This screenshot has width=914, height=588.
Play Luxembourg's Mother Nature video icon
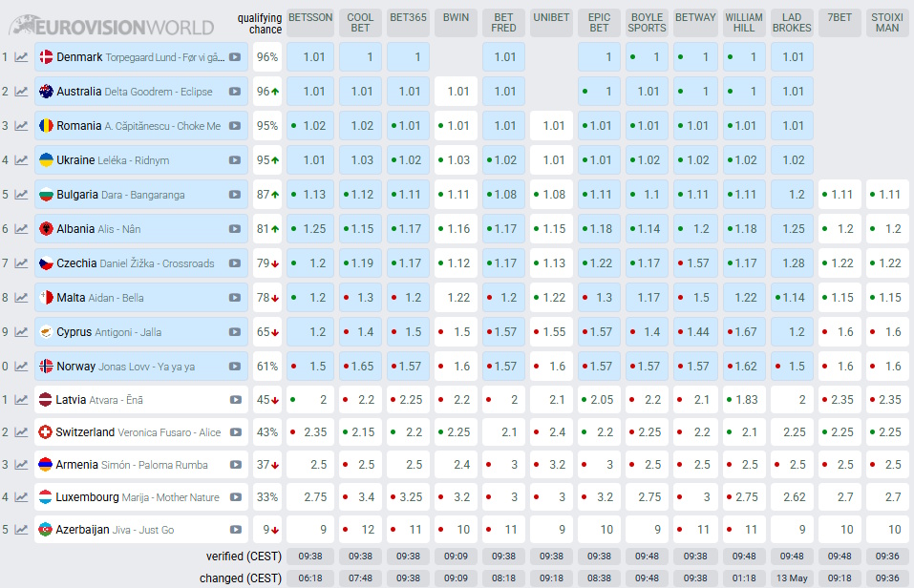236,497
